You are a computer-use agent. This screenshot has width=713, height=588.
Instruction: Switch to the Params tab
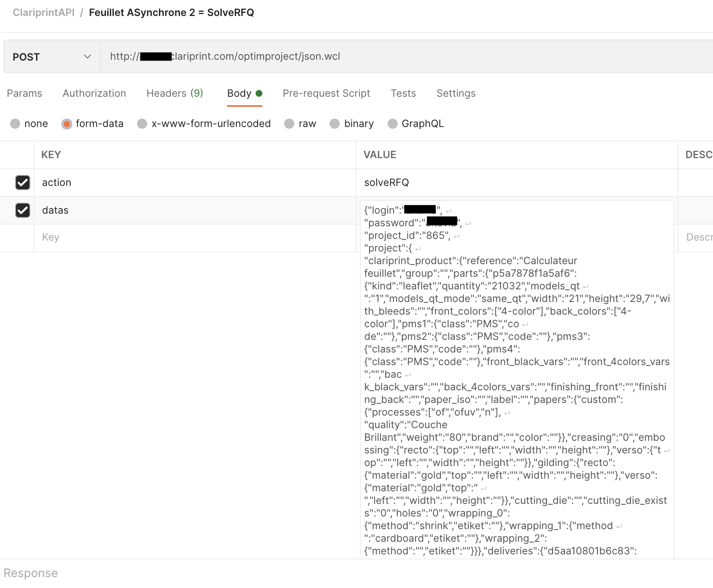coord(24,93)
